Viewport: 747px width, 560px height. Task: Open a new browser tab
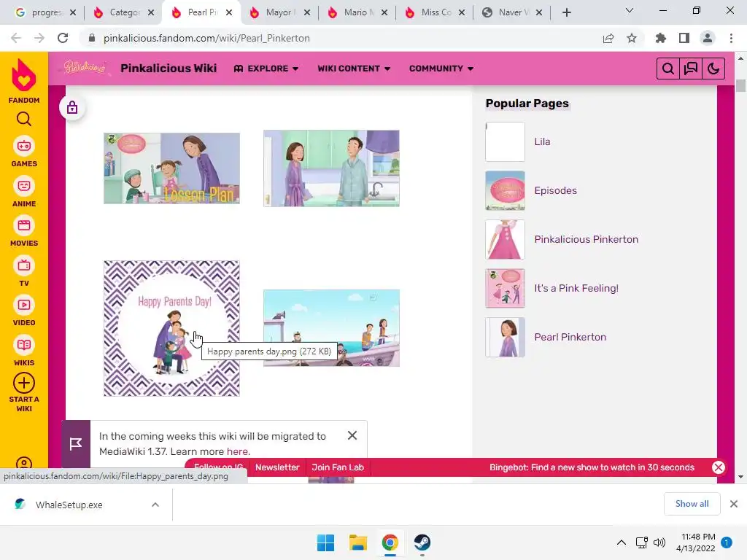566,12
